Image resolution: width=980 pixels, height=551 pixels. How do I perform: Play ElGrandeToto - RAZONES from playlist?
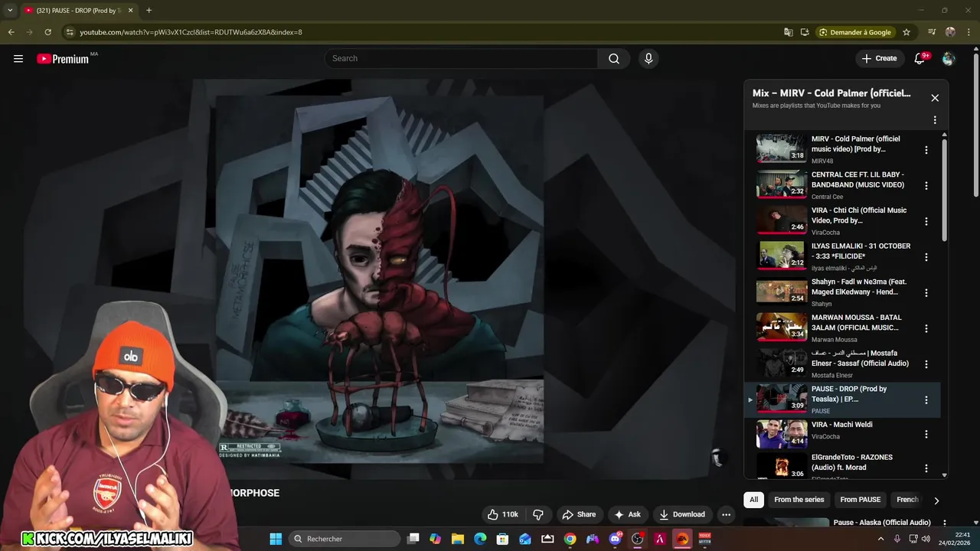pos(842,466)
